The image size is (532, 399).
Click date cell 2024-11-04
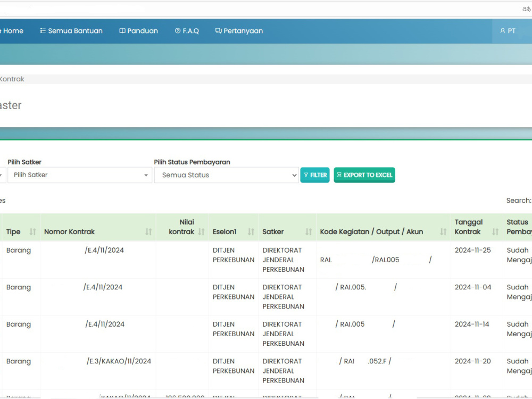(x=473, y=287)
